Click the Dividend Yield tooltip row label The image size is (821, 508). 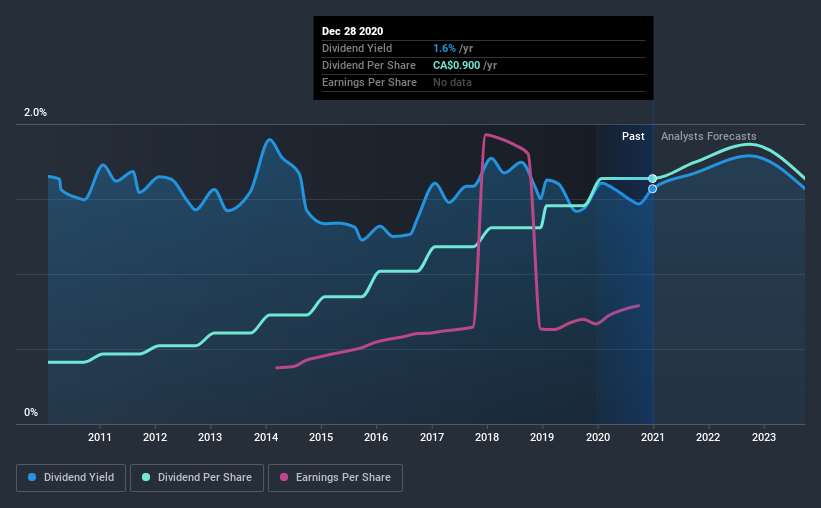pyautogui.click(x=357, y=48)
